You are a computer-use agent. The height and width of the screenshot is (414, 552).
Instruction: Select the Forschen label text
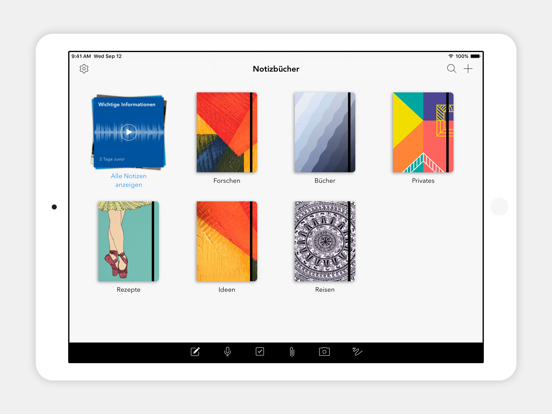227,181
